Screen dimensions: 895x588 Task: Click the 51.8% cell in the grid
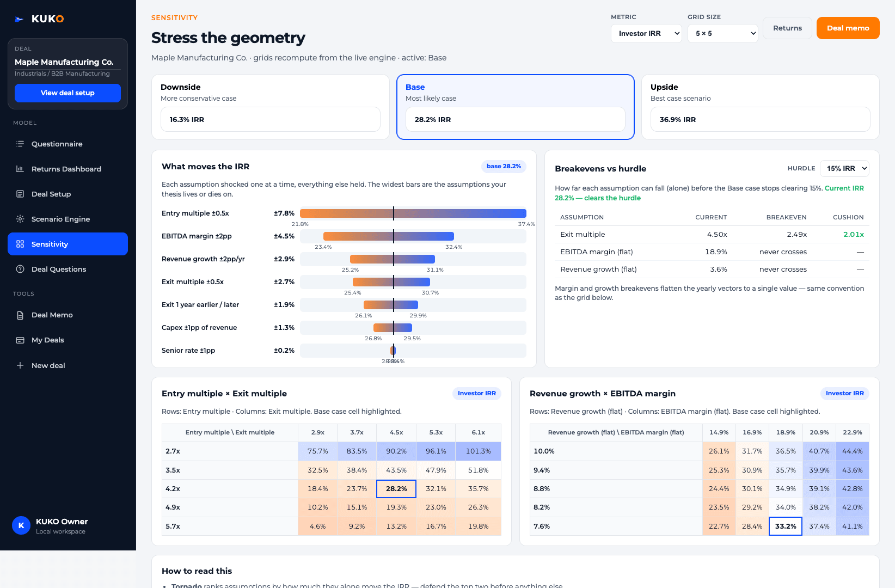tap(478, 470)
